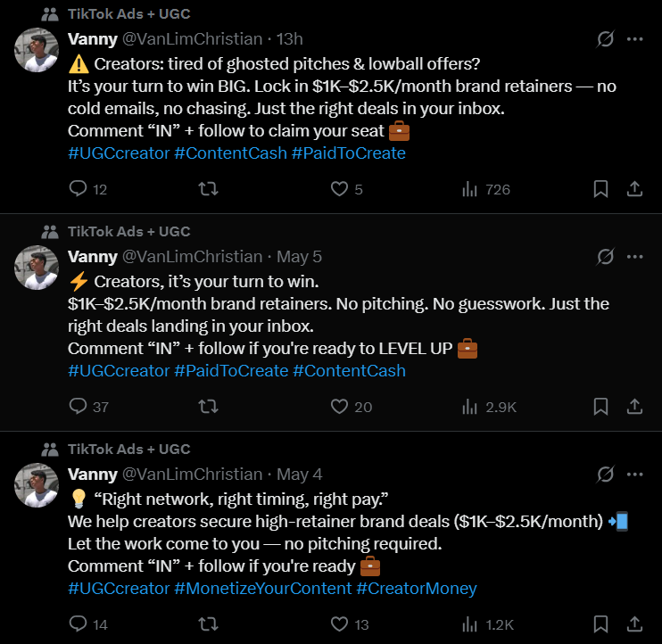
Task: Click the #UGCcreator hashtag in the first post
Action: coord(118,153)
